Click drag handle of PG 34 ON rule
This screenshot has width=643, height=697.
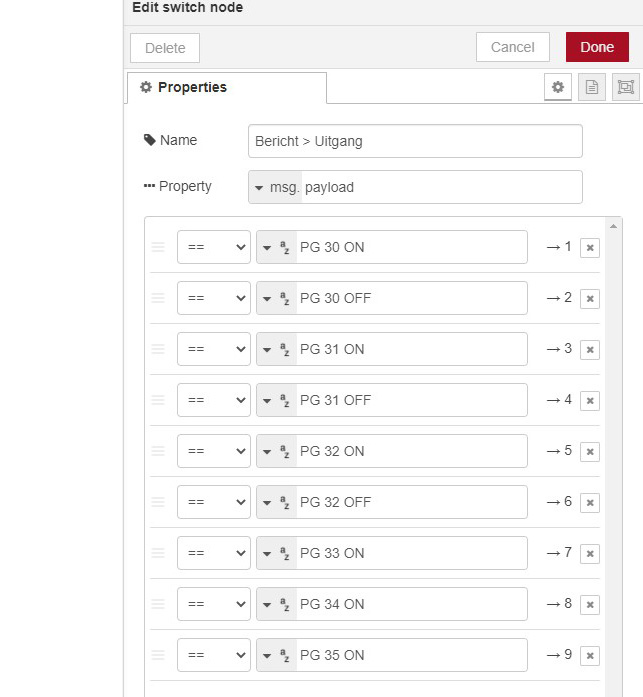tap(158, 604)
